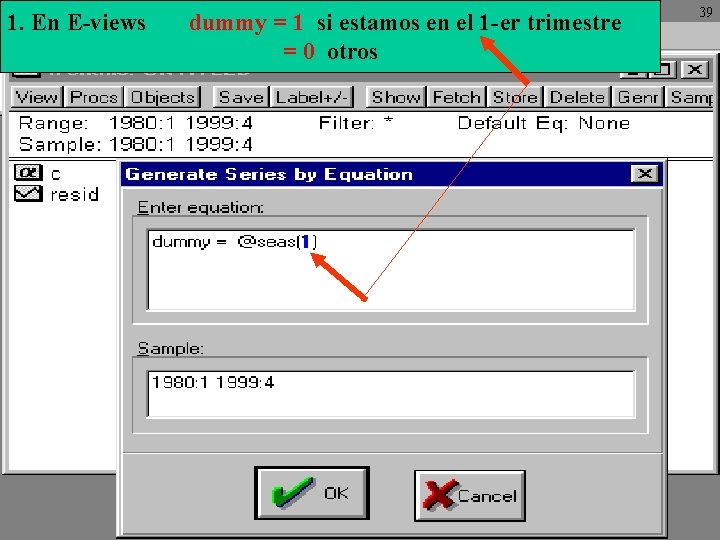Click the Generate Series by Equation title bar

(x=392, y=174)
